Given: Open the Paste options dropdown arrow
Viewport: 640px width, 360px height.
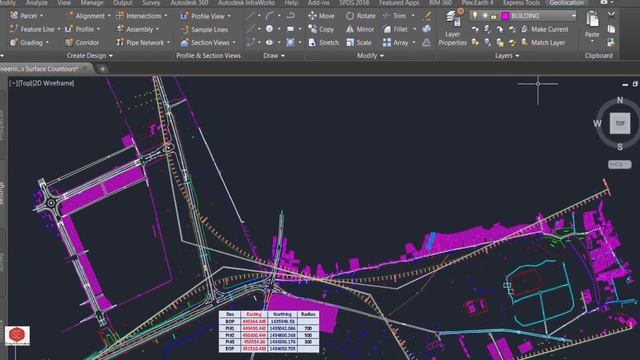Looking at the screenshot, I should coord(592,41).
